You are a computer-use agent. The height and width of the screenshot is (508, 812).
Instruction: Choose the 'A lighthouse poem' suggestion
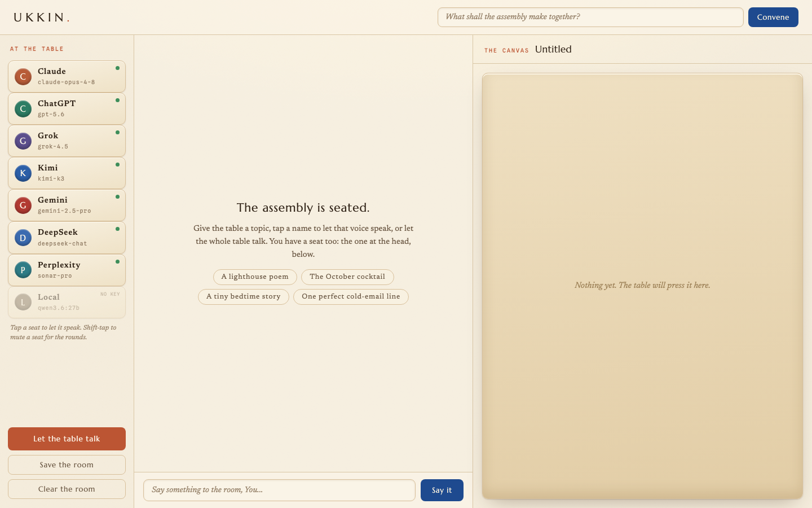coord(255,277)
